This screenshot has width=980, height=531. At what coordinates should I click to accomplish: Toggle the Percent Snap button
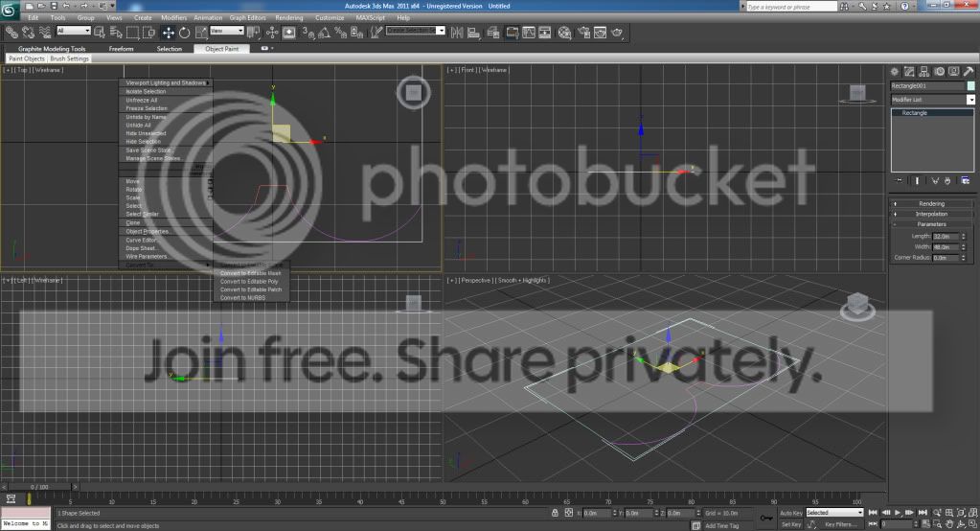[x=341, y=33]
